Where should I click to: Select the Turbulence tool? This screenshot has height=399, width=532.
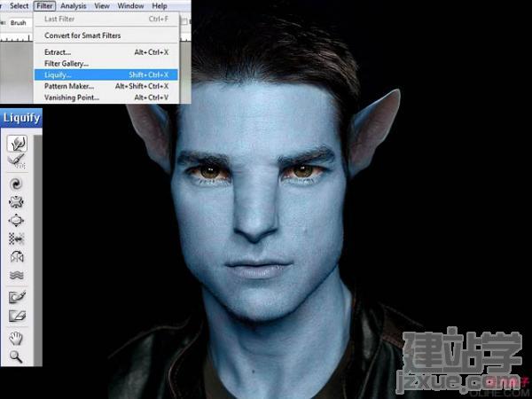tap(16, 275)
